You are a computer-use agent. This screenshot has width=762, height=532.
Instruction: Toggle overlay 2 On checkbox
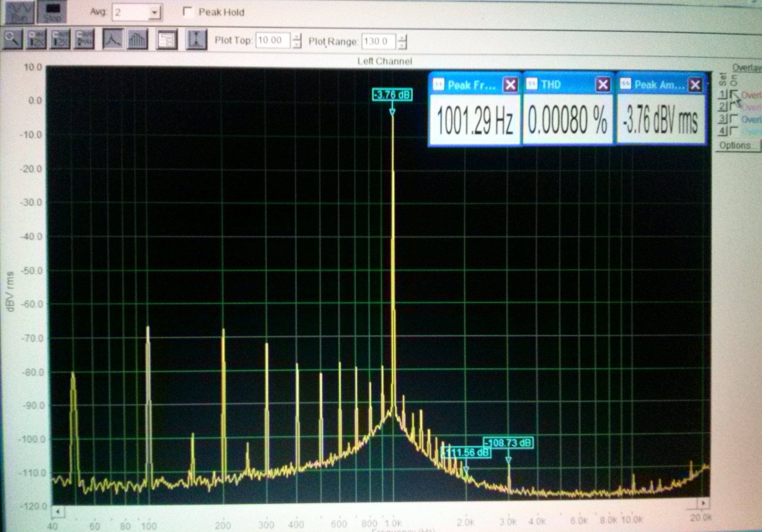734,107
